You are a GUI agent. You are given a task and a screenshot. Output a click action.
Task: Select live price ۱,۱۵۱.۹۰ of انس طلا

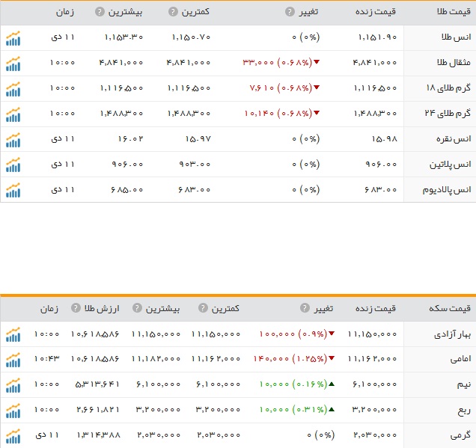tap(378, 37)
